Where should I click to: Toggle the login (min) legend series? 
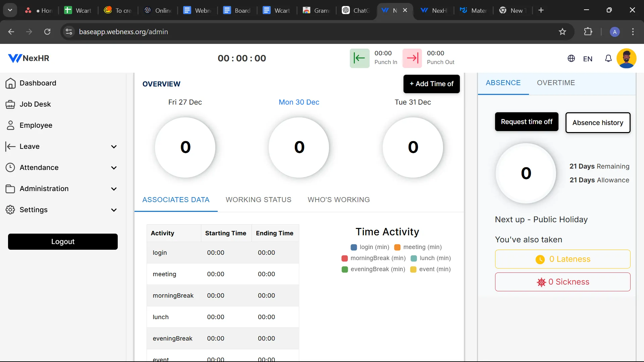point(370,247)
